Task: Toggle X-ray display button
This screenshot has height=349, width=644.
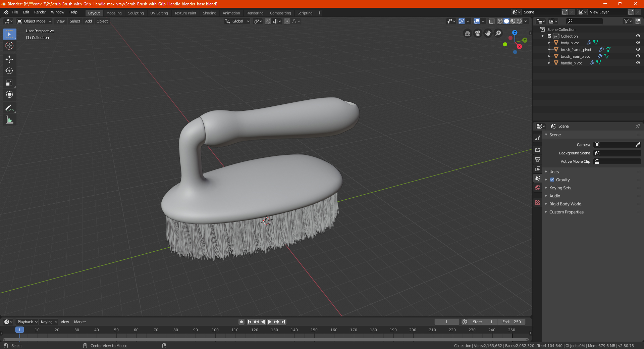Action: coord(492,21)
